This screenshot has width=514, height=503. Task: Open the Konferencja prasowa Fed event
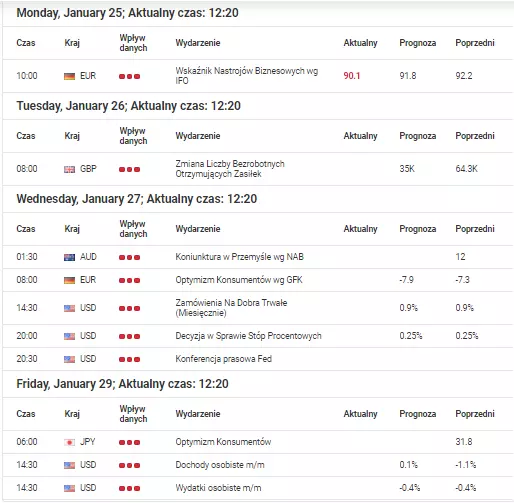[x=224, y=359]
